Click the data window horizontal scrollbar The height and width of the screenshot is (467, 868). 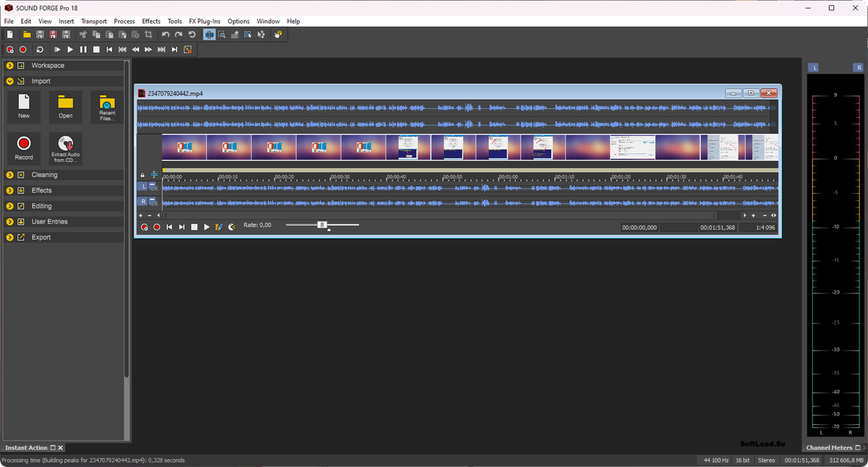tap(441, 215)
